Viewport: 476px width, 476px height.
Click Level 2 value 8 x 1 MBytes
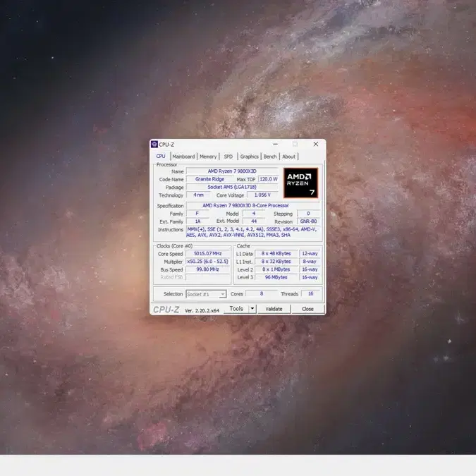tap(276, 269)
